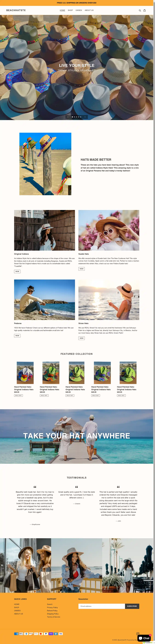Click the SUBSCRIBE newsletter button
The width and height of the screenshot is (155, 644).
(132, 606)
